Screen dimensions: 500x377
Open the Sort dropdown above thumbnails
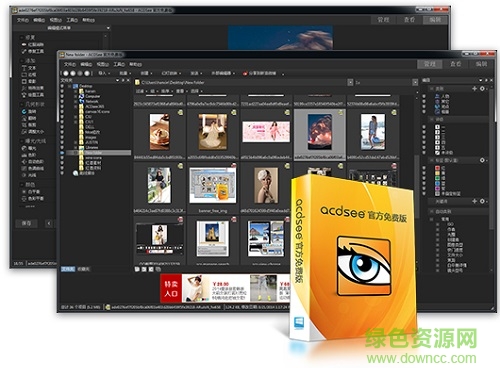[x=167, y=91]
